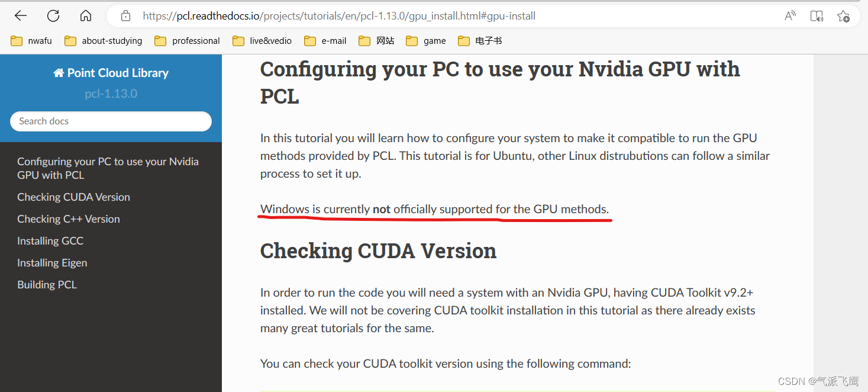Viewport: 868px width, 392px height.
Task: Select the Configuring your PC sidebar entry
Action: coord(108,168)
